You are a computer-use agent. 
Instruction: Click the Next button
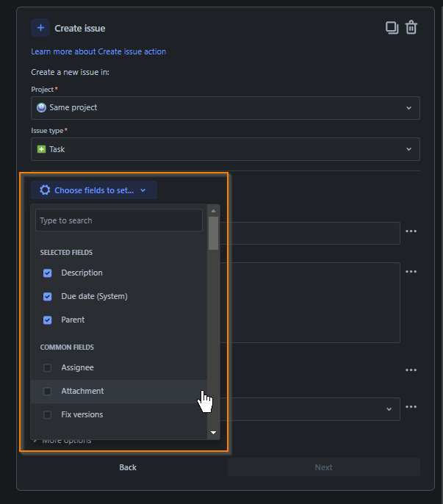click(323, 467)
